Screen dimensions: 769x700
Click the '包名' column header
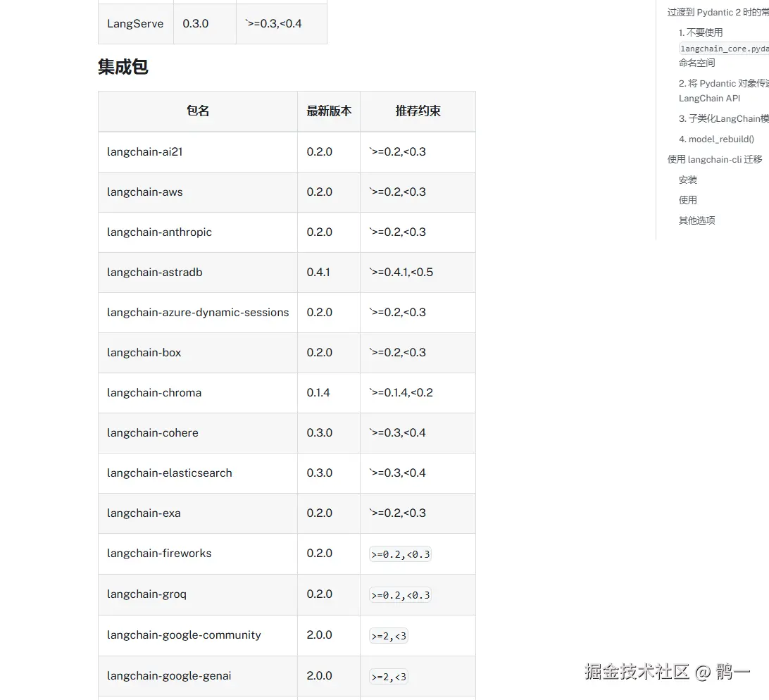coord(198,111)
